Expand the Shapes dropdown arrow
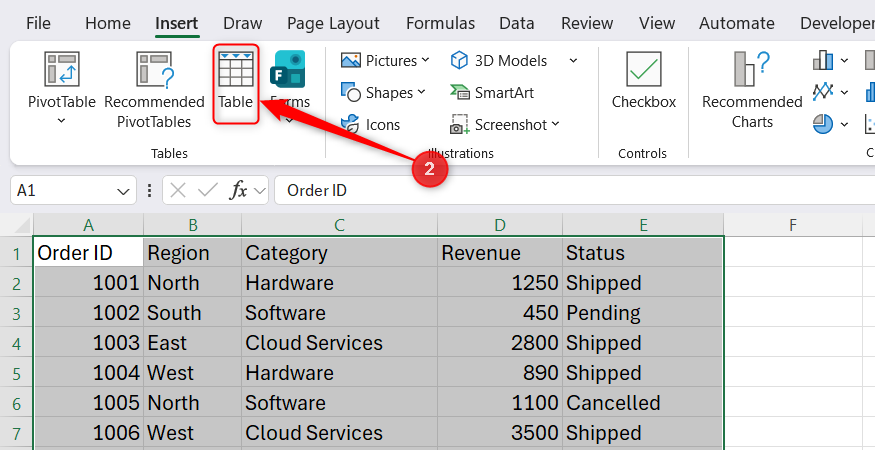The width and height of the screenshot is (875, 450). click(x=421, y=92)
